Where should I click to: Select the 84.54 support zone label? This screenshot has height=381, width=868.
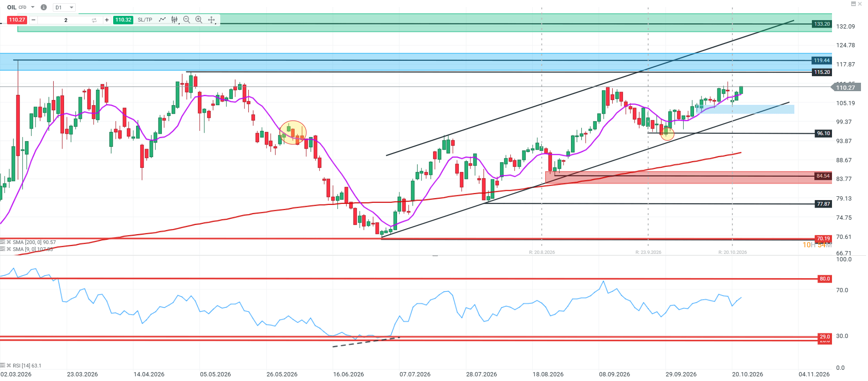[x=823, y=176]
